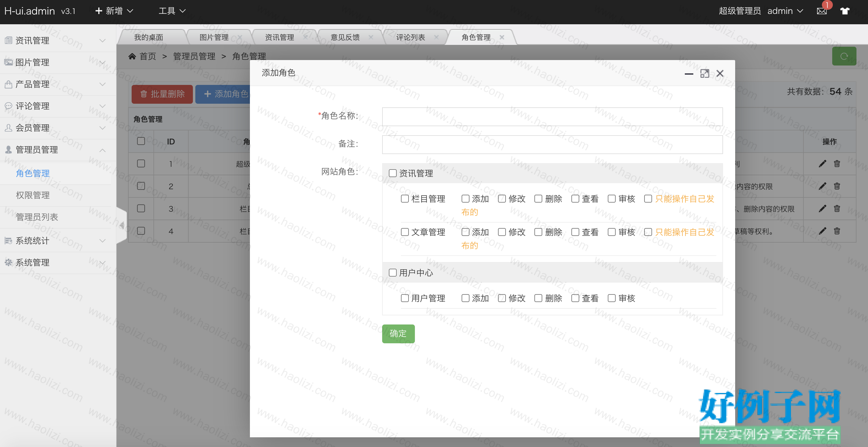
Task: Switch to the 我的桌面 tab
Action: pyautogui.click(x=149, y=37)
